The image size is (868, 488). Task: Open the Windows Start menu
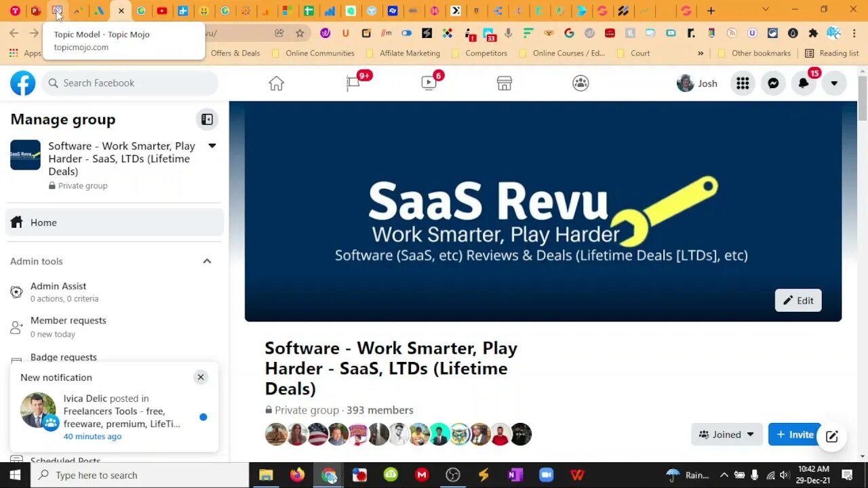15,475
